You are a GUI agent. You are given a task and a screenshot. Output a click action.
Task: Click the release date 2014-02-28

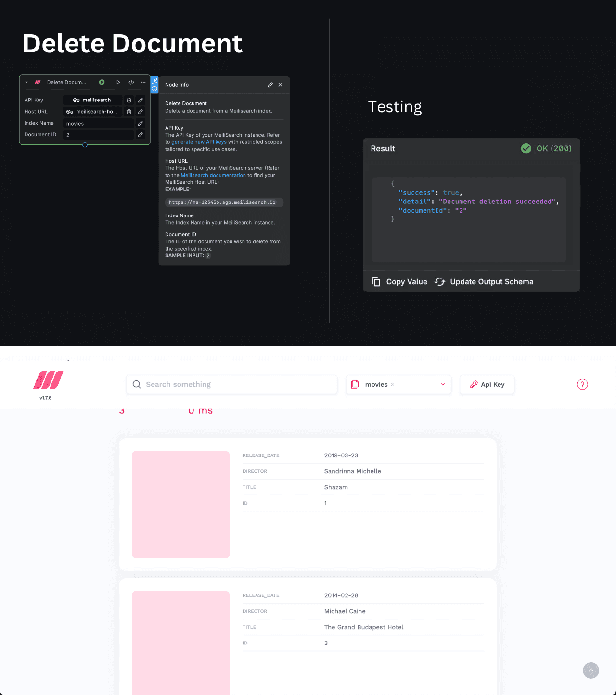(341, 595)
